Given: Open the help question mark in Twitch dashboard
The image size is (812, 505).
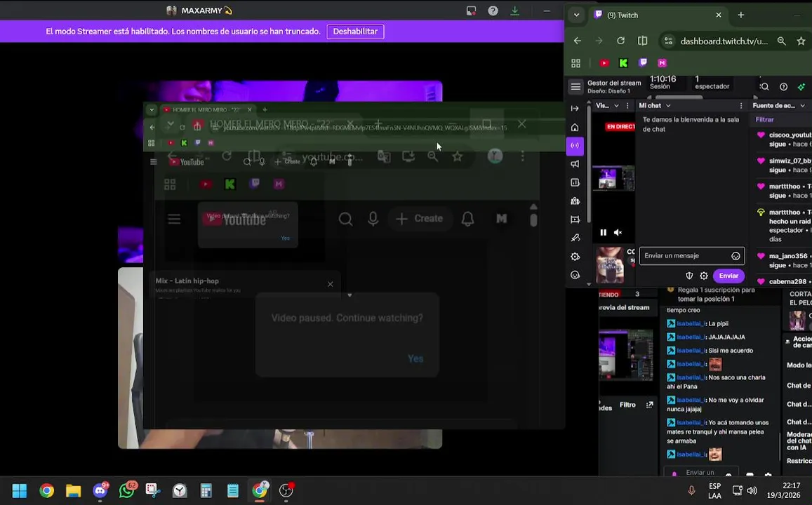Looking at the screenshot, I should [783, 87].
